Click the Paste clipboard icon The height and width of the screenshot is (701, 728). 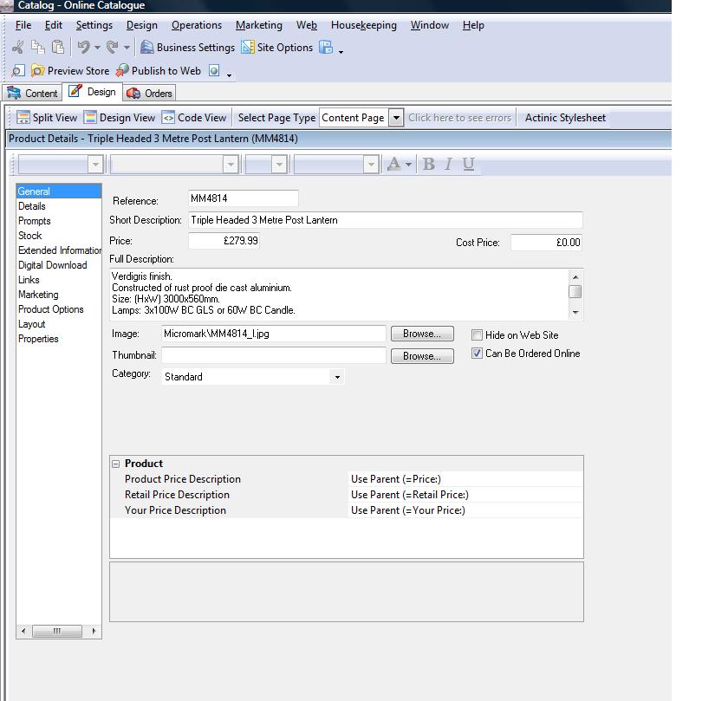tap(58, 48)
